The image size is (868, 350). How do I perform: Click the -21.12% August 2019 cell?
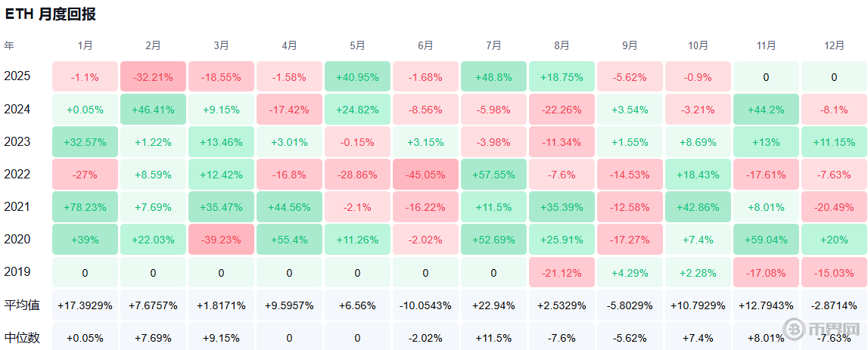562,272
